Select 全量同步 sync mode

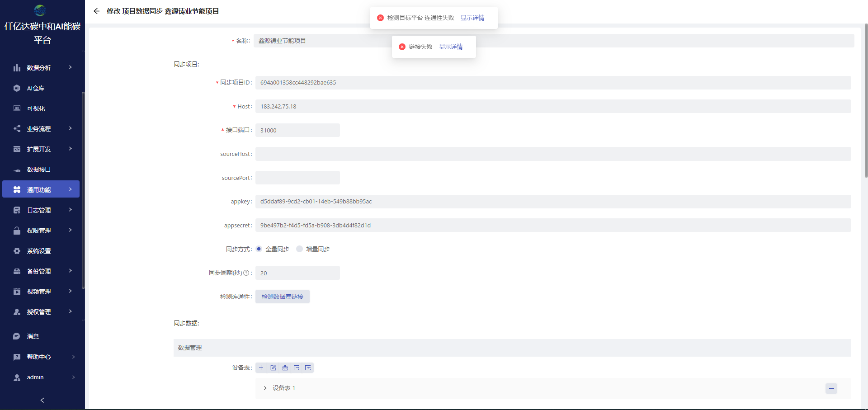click(259, 249)
